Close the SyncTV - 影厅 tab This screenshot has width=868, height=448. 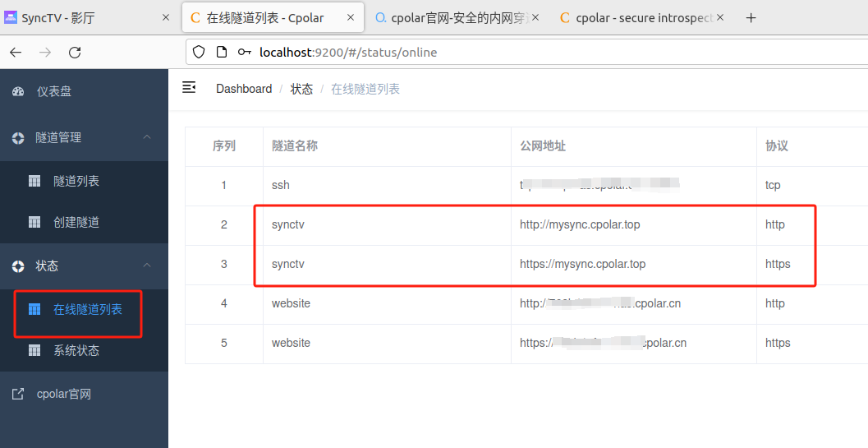coord(166,18)
